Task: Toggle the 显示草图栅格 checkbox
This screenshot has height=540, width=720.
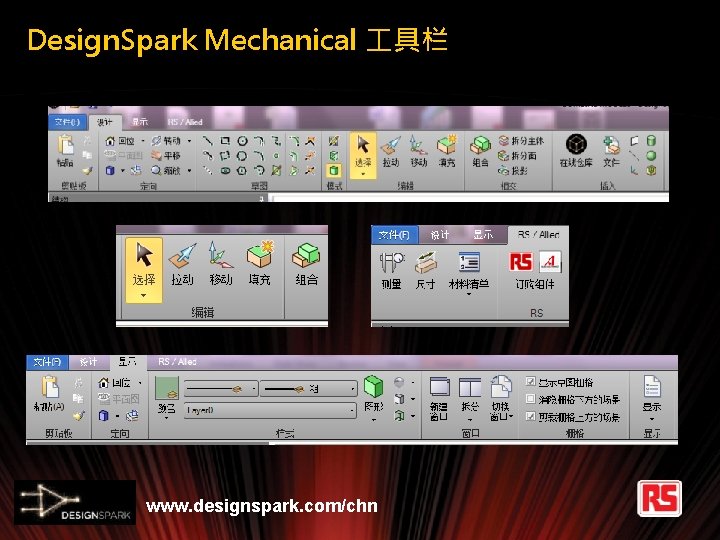Action: (x=530, y=382)
